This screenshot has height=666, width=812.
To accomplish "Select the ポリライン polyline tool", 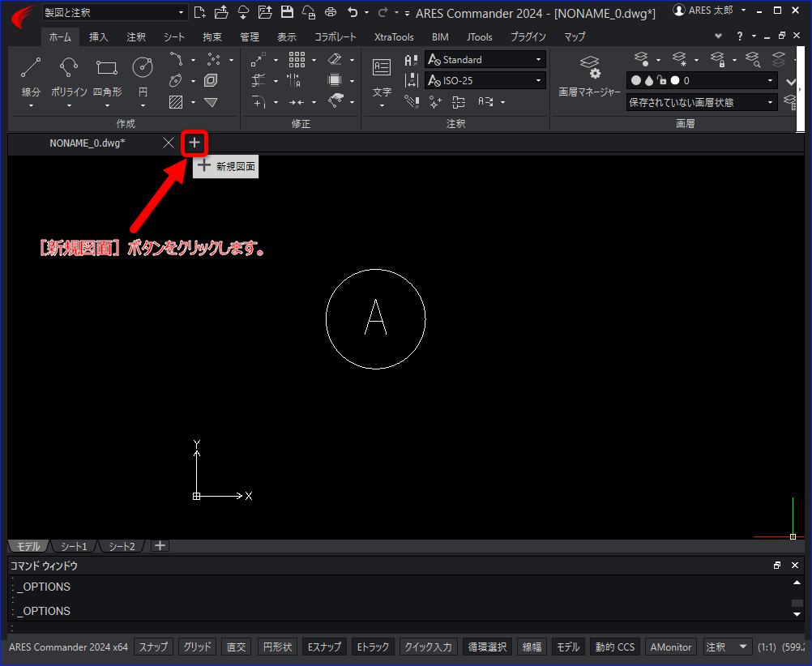I will pos(69,75).
